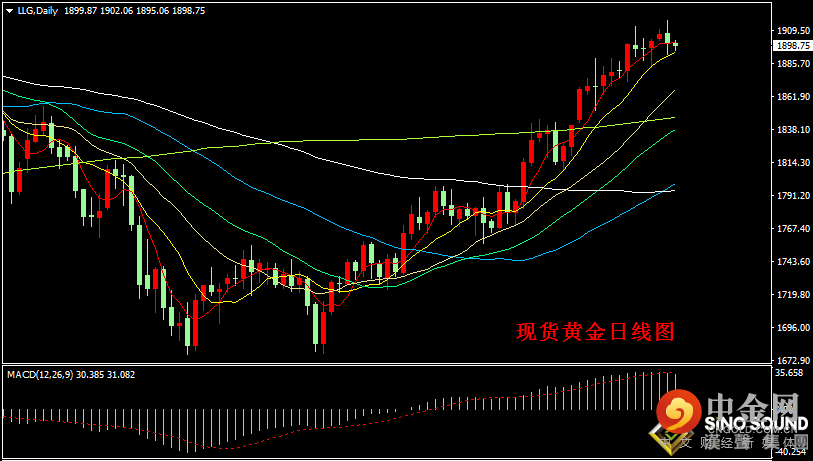The width and height of the screenshot is (813, 461).
Task: Select the high value 1902.06 in header
Action: pos(116,11)
